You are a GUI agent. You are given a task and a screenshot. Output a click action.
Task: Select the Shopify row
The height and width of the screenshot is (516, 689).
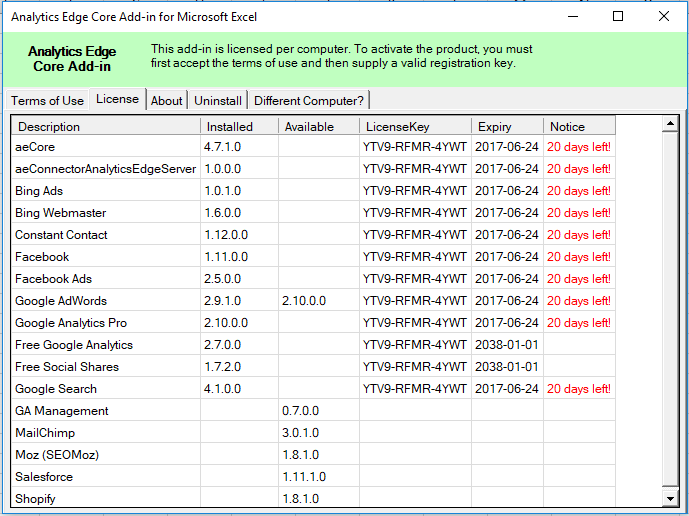click(x=313, y=497)
